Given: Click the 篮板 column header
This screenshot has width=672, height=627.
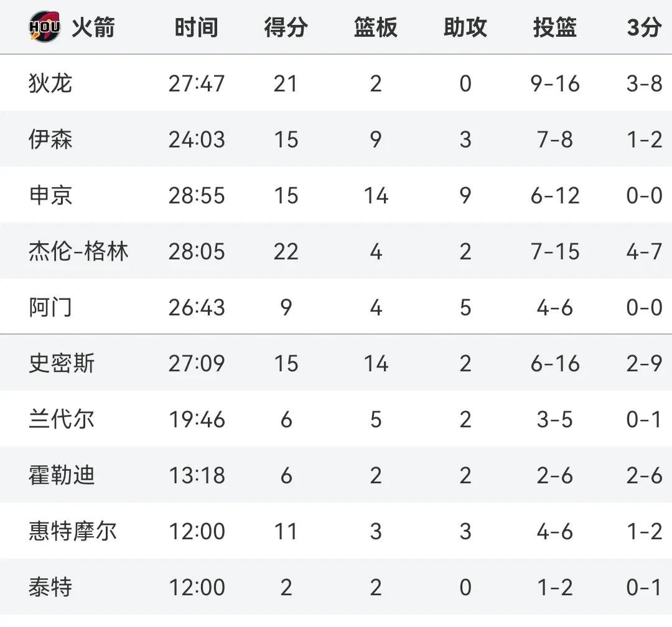Looking at the screenshot, I should (x=375, y=27).
